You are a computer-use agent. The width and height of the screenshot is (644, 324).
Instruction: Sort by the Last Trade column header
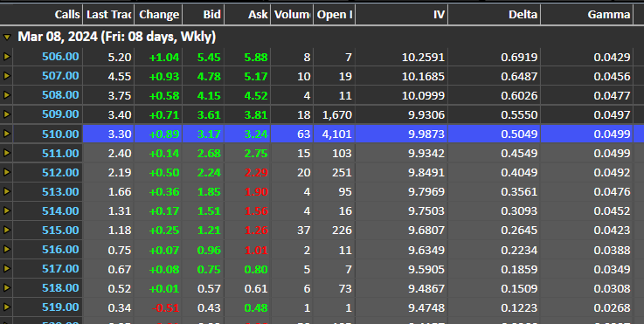point(108,14)
